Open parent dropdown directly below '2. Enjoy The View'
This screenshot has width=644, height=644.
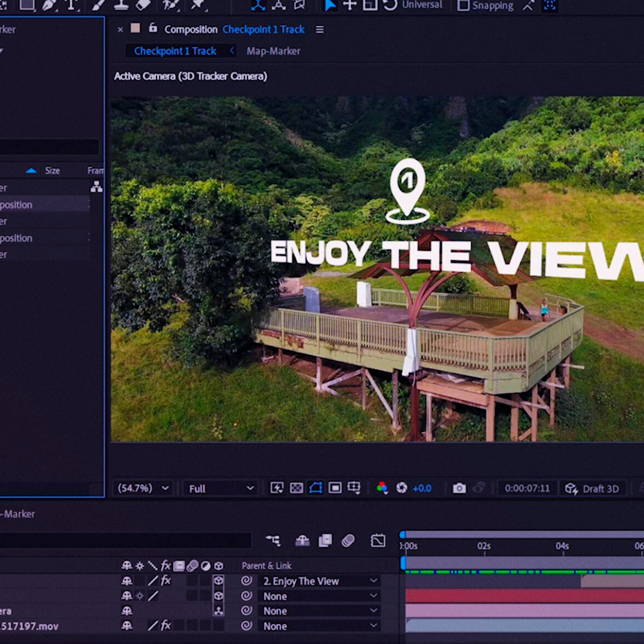[x=320, y=596]
